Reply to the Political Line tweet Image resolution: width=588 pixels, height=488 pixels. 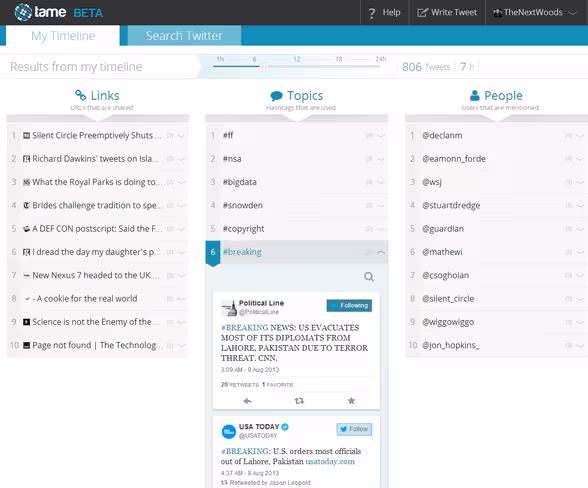[x=247, y=401]
